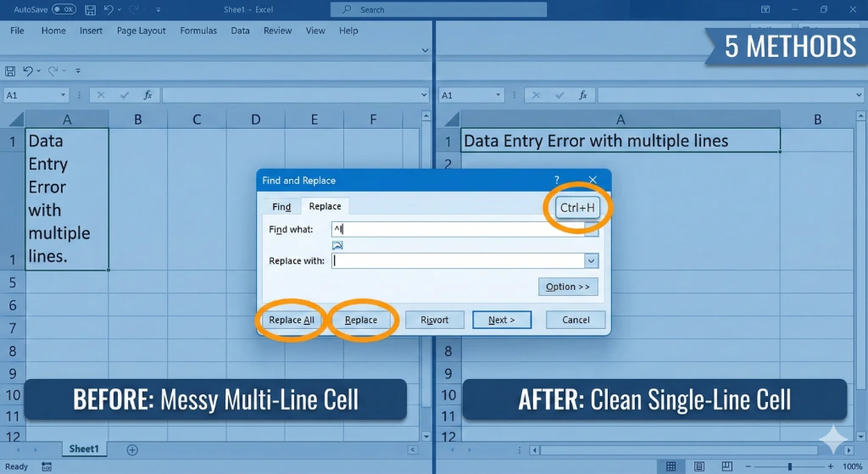Open the undo history dropdown in the title bar
This screenshot has width=868, height=474.
coord(119,9)
